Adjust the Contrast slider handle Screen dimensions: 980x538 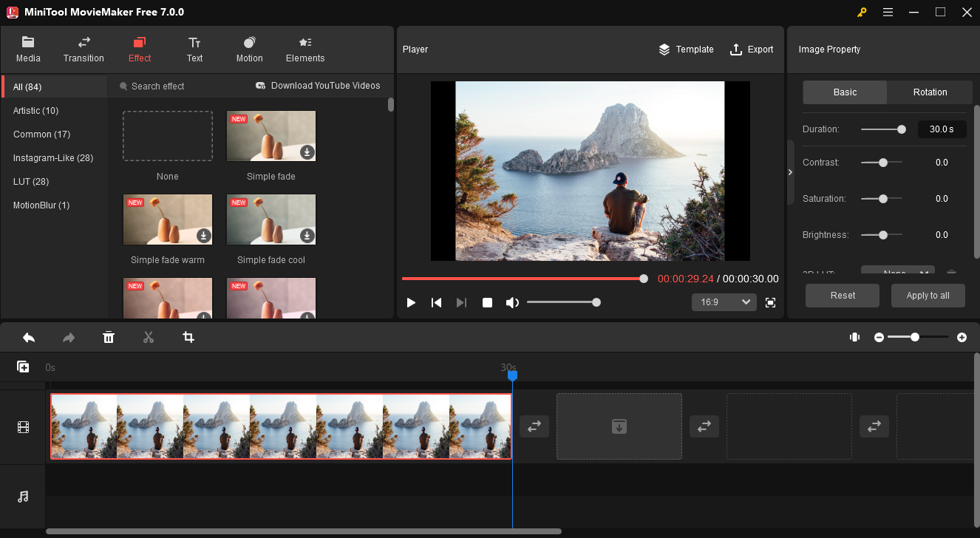click(882, 163)
